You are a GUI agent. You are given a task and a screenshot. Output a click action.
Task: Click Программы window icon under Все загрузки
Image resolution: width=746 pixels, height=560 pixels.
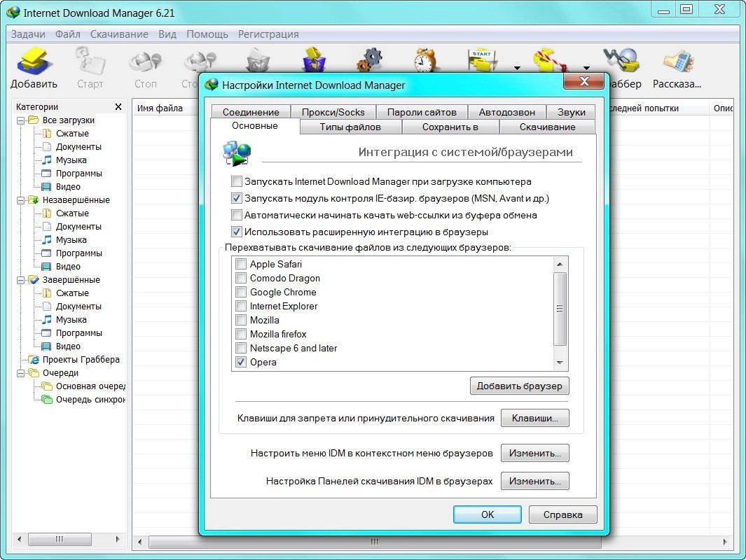pos(47,173)
